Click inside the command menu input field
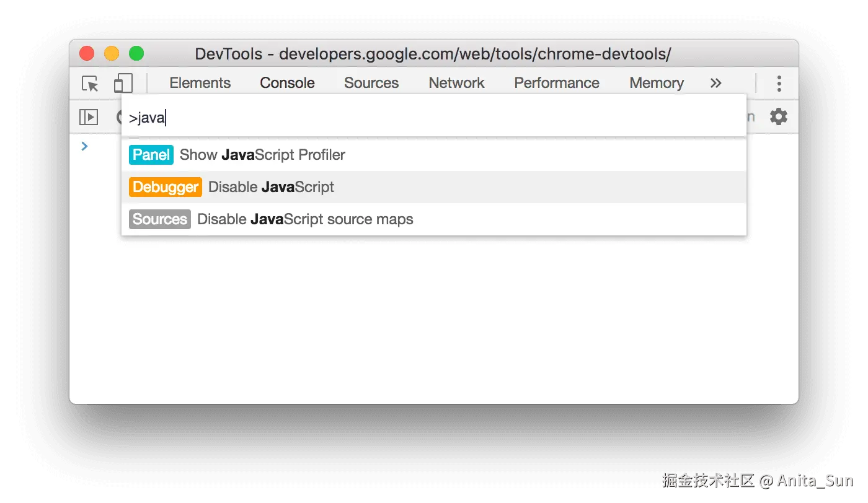 (x=372, y=116)
